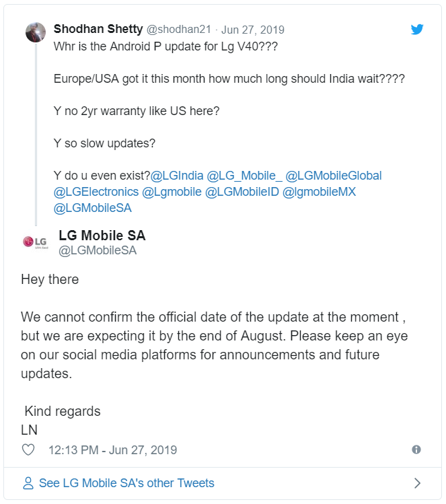Open See LG Mobile SA's other Tweets
This screenshot has width=446, height=504.
[x=126, y=483]
